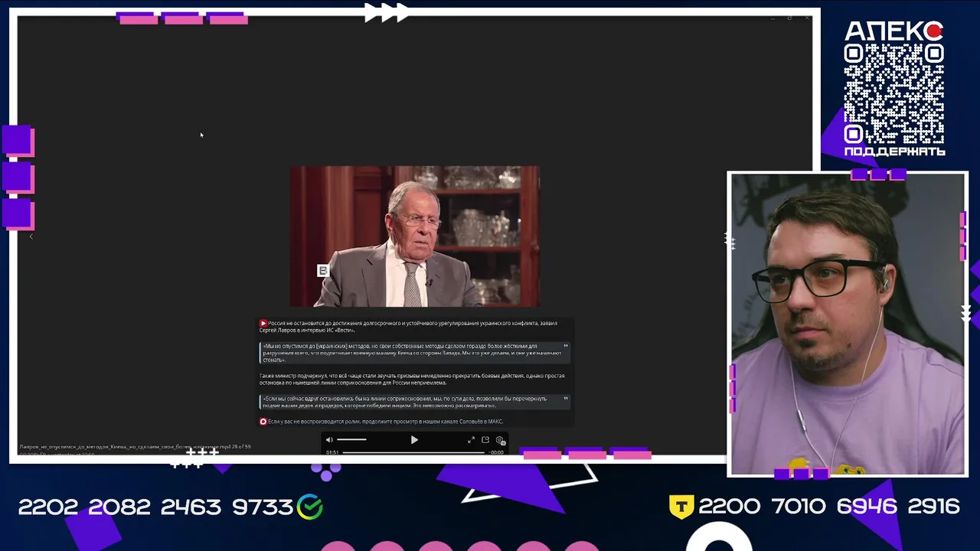Click the red MAX emoji in caption

click(x=263, y=422)
